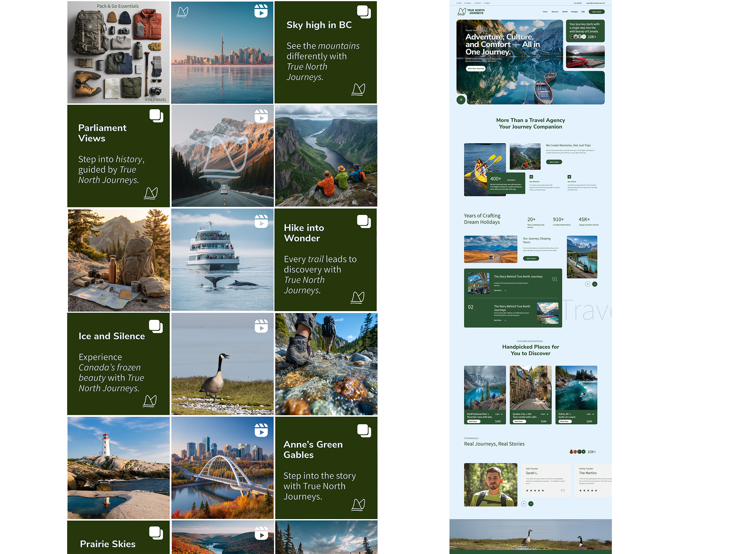The height and width of the screenshot is (554, 756).
Task: Open the FAQs menu item
Action: click(583, 12)
